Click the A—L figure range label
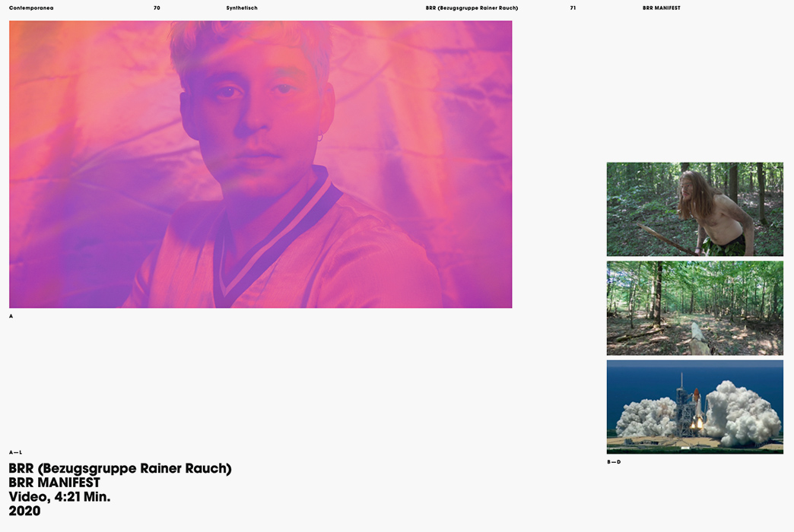This screenshot has width=794, height=532. point(15,452)
